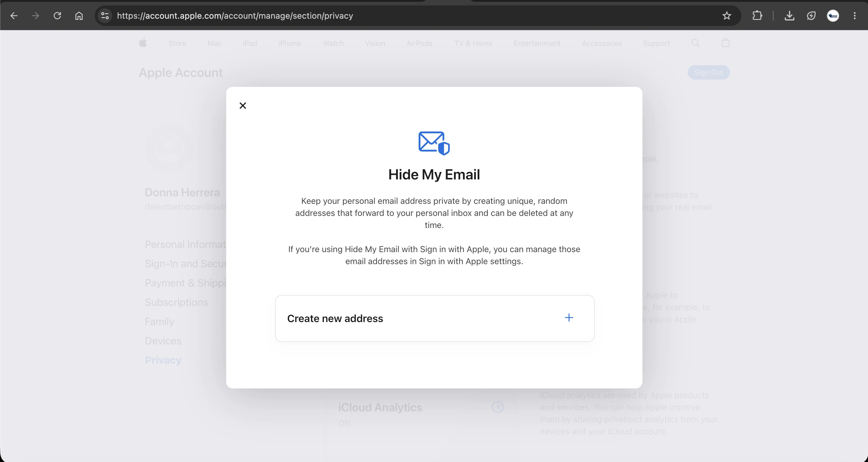
Task: Select Family in the account sidebar
Action: click(159, 321)
